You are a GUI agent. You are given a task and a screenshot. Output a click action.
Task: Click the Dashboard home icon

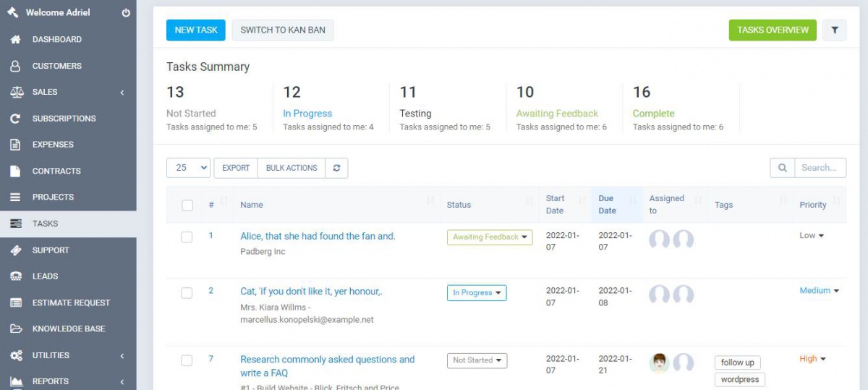coord(15,40)
